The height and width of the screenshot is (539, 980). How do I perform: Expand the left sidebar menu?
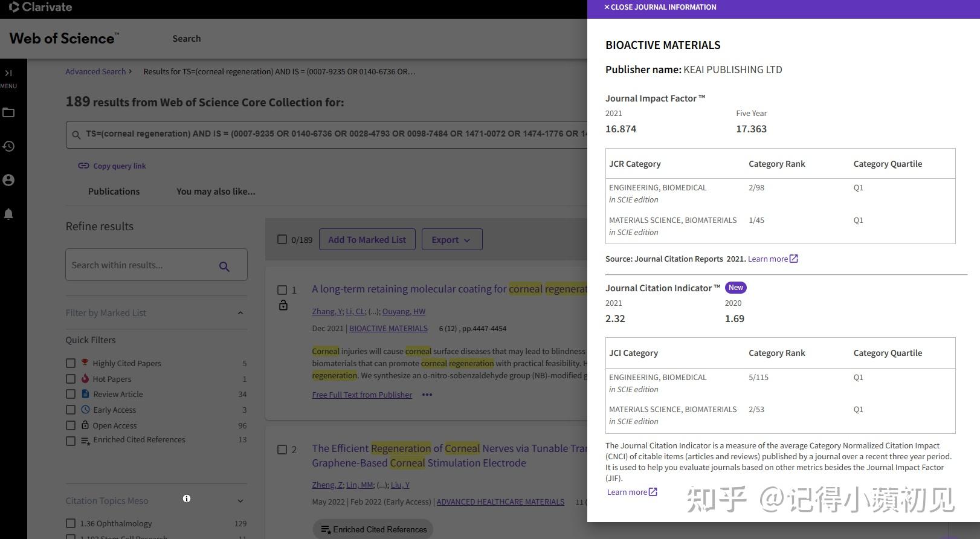[8, 73]
